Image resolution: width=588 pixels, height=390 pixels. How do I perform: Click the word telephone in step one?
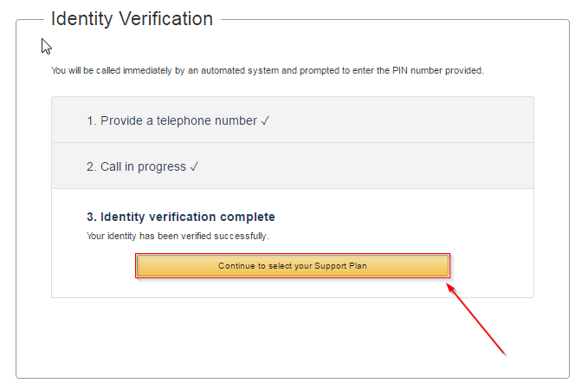[x=178, y=120]
